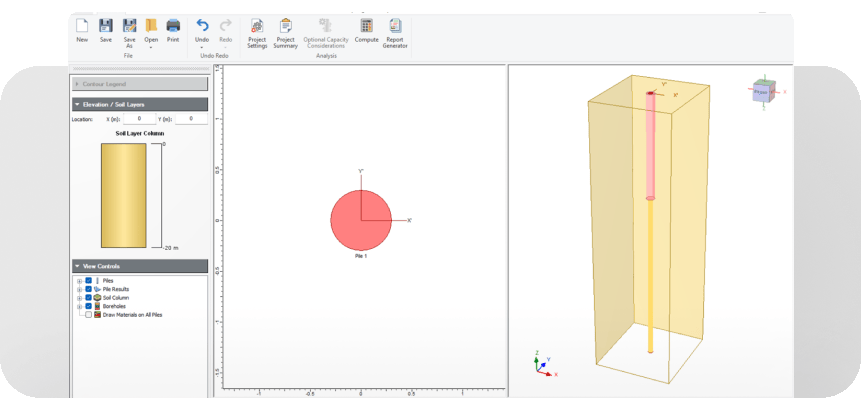This screenshot has height=398, width=861.
Task: Expand the Pile Results tree node
Action: coord(80,289)
